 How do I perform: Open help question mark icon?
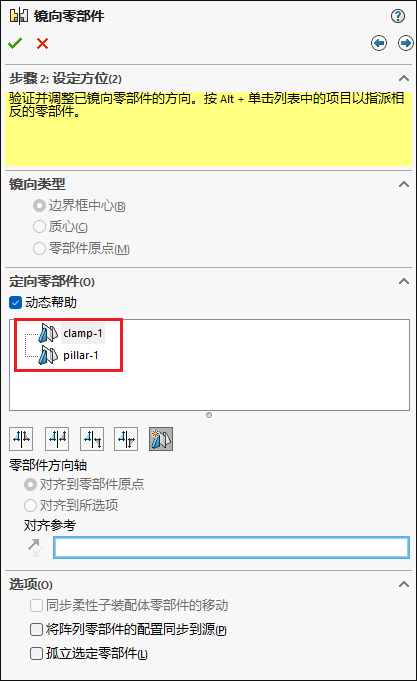coord(398,16)
